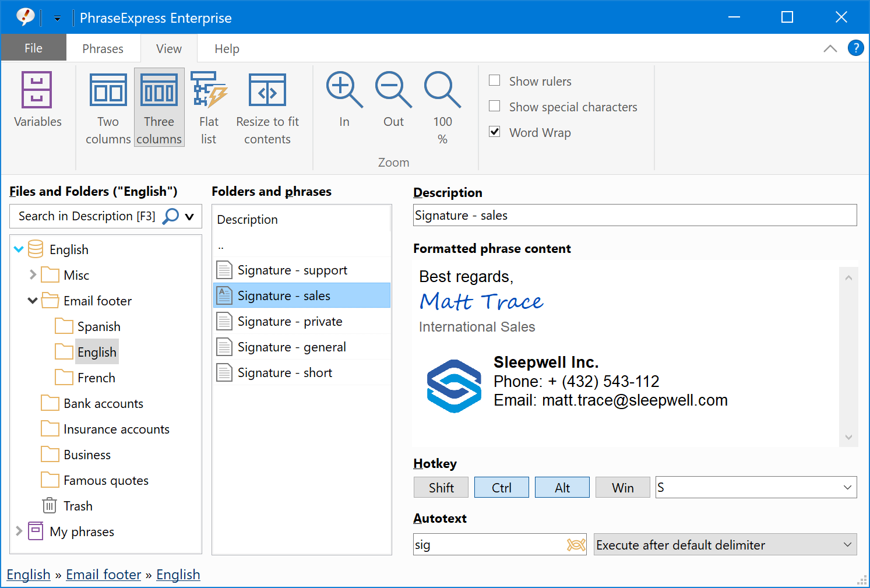Select Insurance accounts folder
This screenshot has height=588, width=870.
point(117,429)
